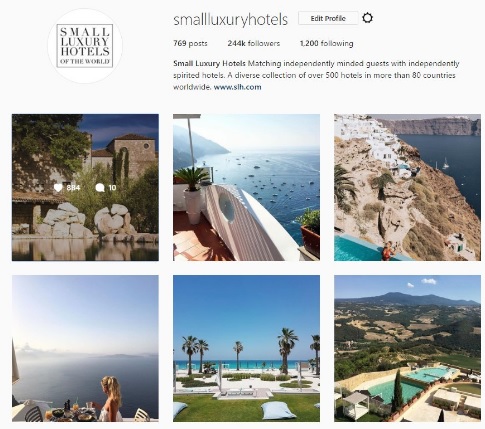Click the Edit Profile button
The height and width of the screenshot is (429, 485).
[328, 18]
